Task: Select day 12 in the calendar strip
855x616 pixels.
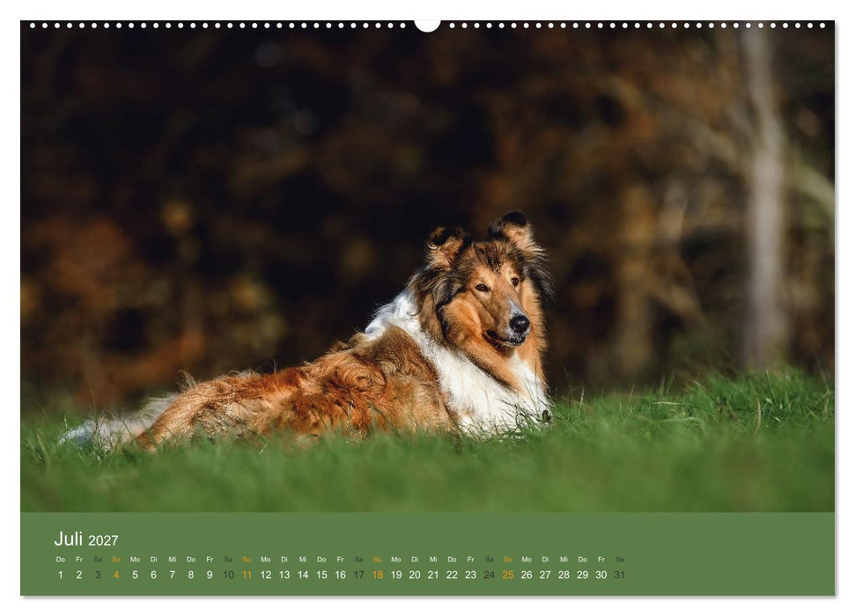Action: [x=266, y=575]
